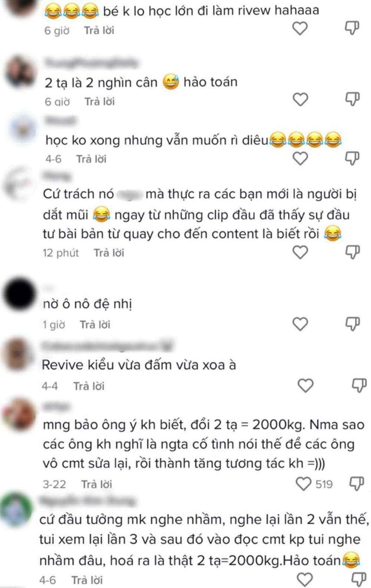Open blurred username above 'Revive kiểu' comment
371x588 pixels.
click(x=108, y=347)
